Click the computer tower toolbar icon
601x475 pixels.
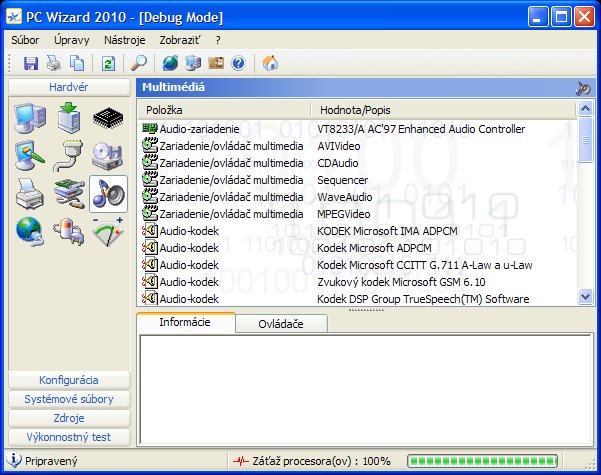click(x=193, y=63)
